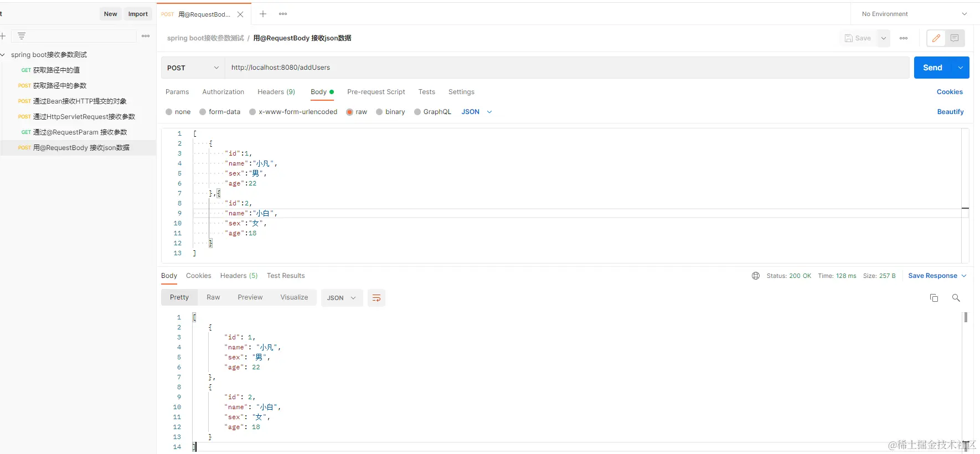Click response pane vertical scrollbar
This screenshot has width=980, height=454.
(x=966, y=317)
